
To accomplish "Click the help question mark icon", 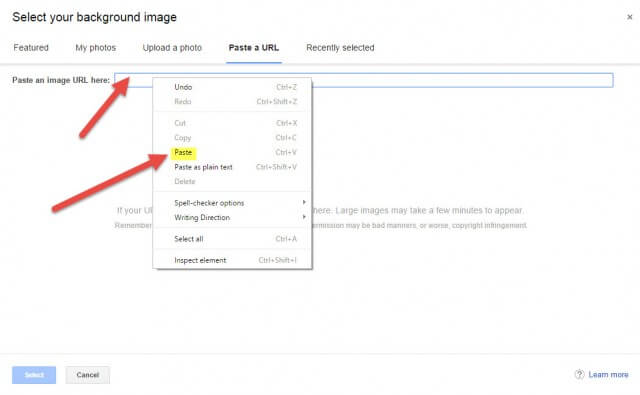I will [x=579, y=374].
